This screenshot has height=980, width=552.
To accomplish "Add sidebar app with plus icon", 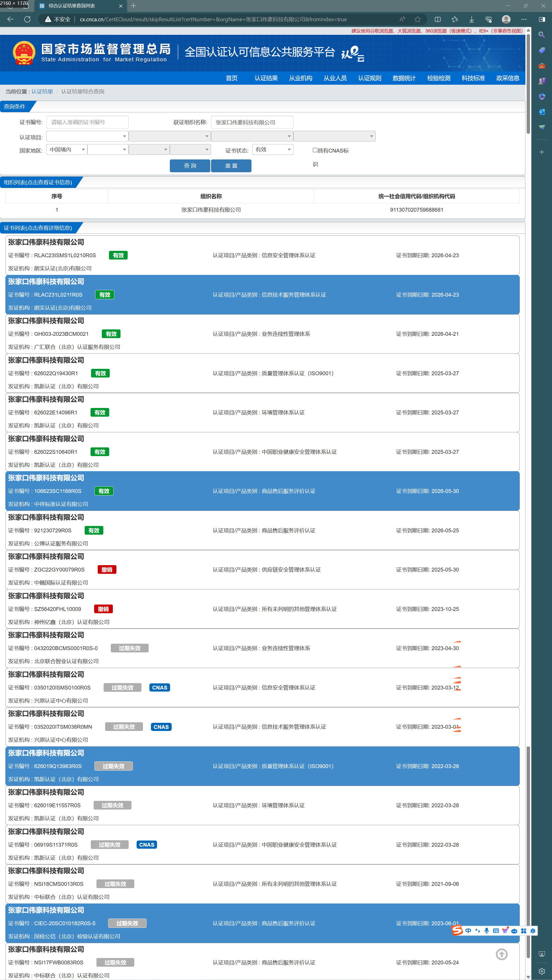I will pyautogui.click(x=542, y=152).
